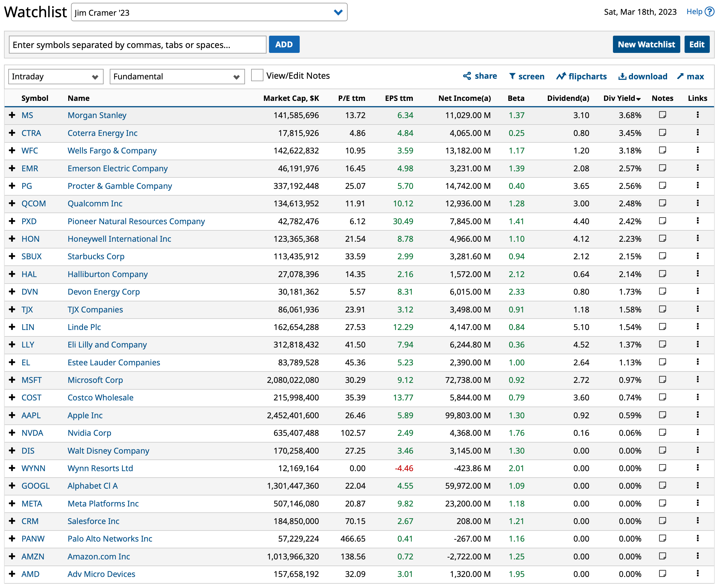Open the notes icon for Starbucks row
The height and width of the screenshot is (588, 715).
662,256
